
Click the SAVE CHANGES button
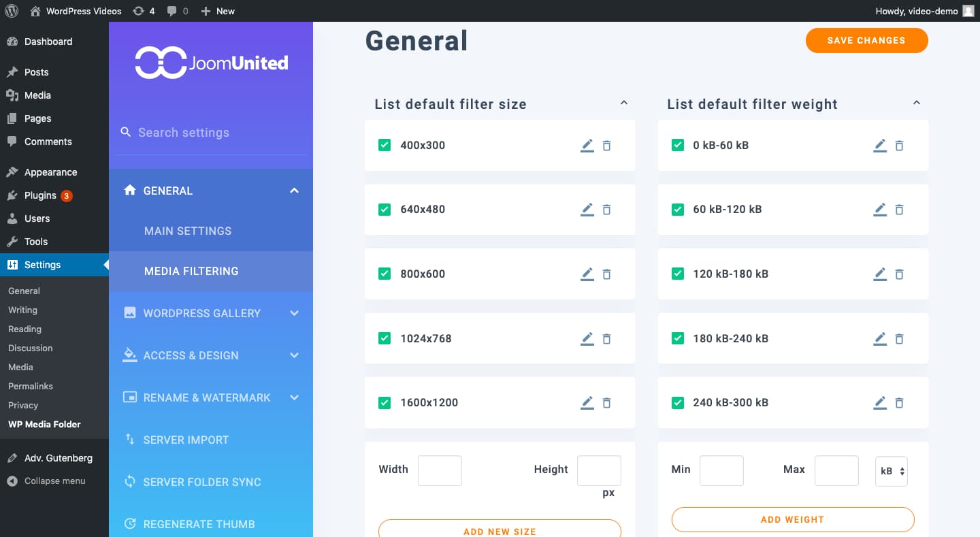866,40
